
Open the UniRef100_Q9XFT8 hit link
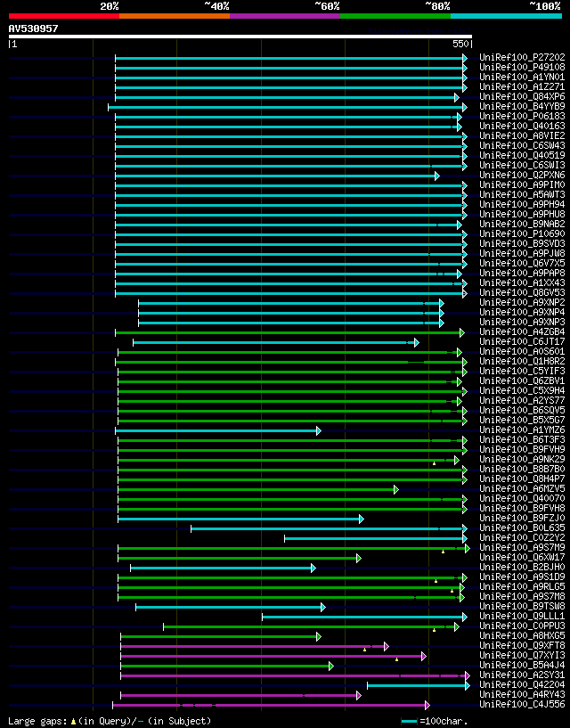pyautogui.click(x=522, y=645)
